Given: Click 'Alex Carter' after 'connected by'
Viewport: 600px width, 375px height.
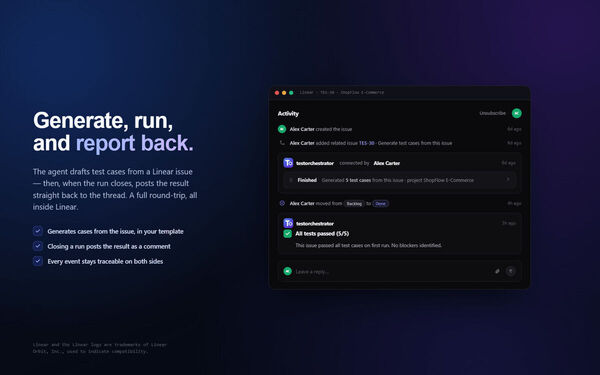Looking at the screenshot, I should pos(386,163).
